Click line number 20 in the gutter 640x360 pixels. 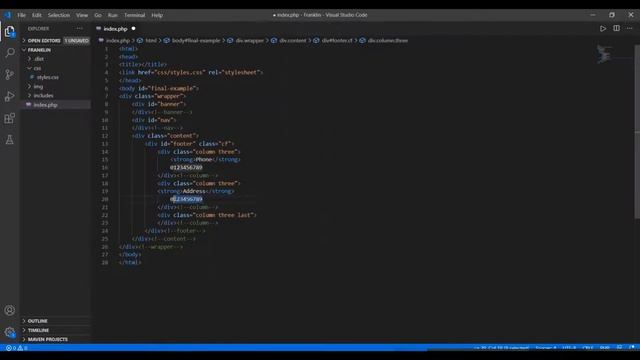pos(105,199)
